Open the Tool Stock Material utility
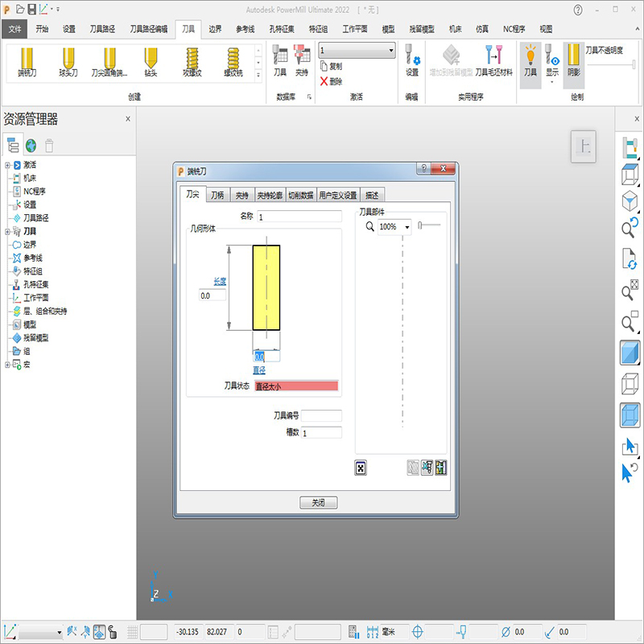 pyautogui.click(x=493, y=61)
